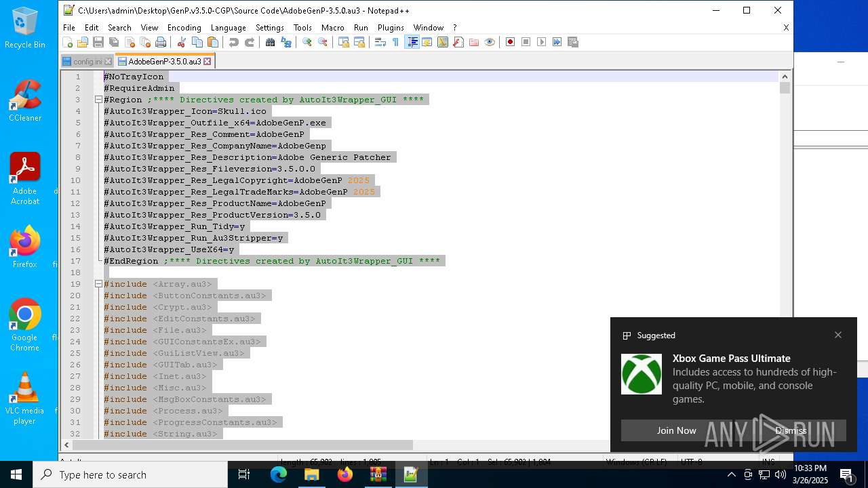
Task: Open WinRAR from the taskbar
Action: point(378,474)
